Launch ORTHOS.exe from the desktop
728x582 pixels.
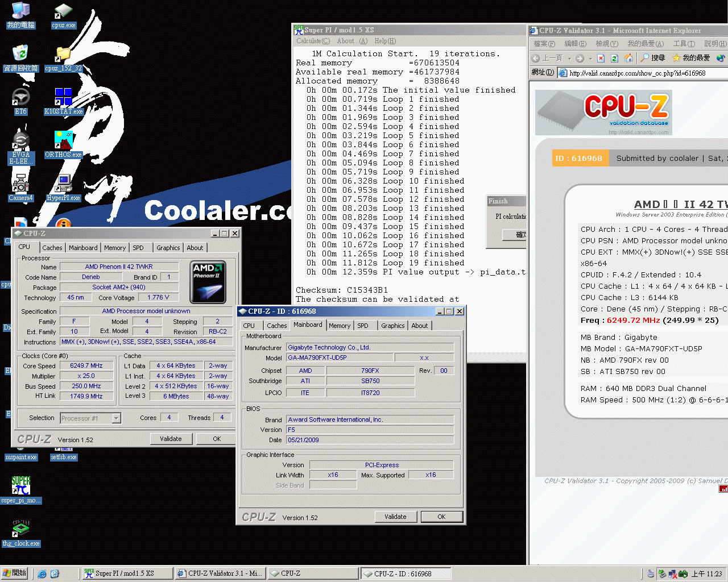(63, 145)
